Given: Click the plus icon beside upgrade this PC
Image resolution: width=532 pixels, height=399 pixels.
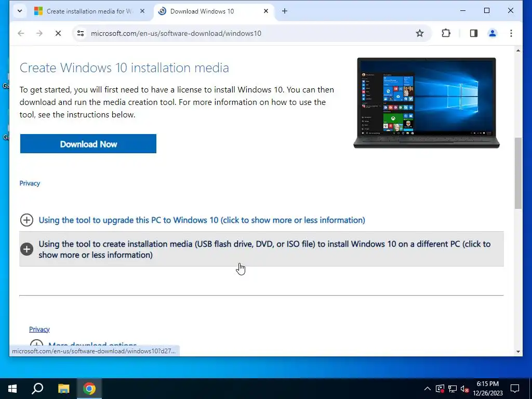Looking at the screenshot, I should 27,220.
